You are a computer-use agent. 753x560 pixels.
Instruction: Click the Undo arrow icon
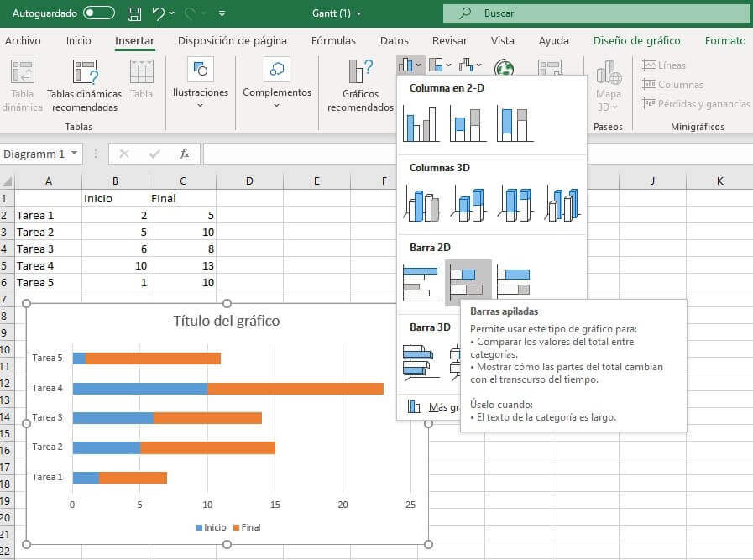[x=159, y=13]
